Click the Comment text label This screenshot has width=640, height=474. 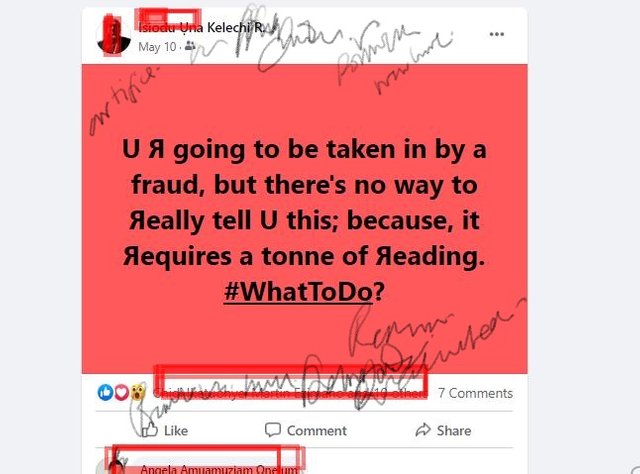click(x=317, y=430)
